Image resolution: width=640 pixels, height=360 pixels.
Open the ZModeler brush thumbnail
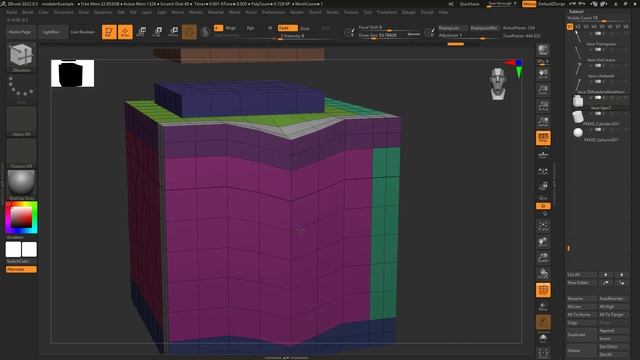[21, 57]
